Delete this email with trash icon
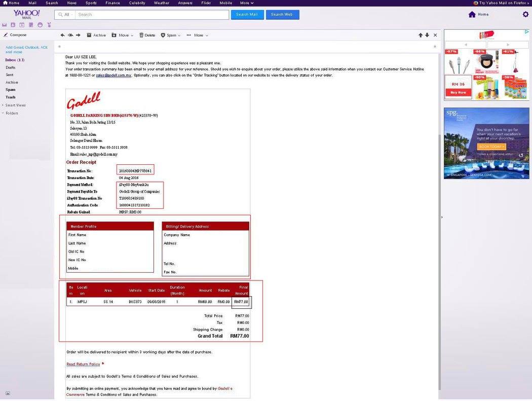 [x=147, y=35]
